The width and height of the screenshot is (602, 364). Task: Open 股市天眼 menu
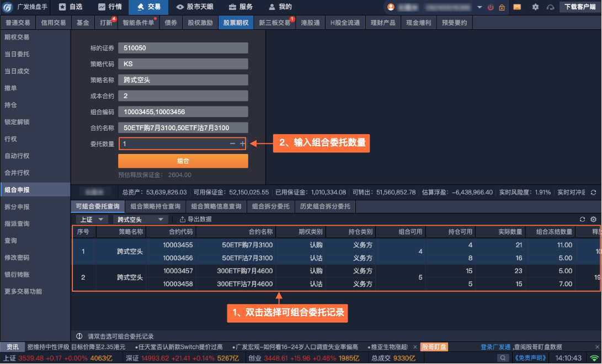coord(195,7)
